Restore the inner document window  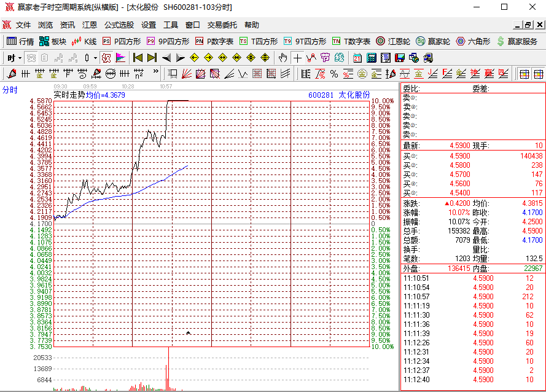[x=528, y=25]
